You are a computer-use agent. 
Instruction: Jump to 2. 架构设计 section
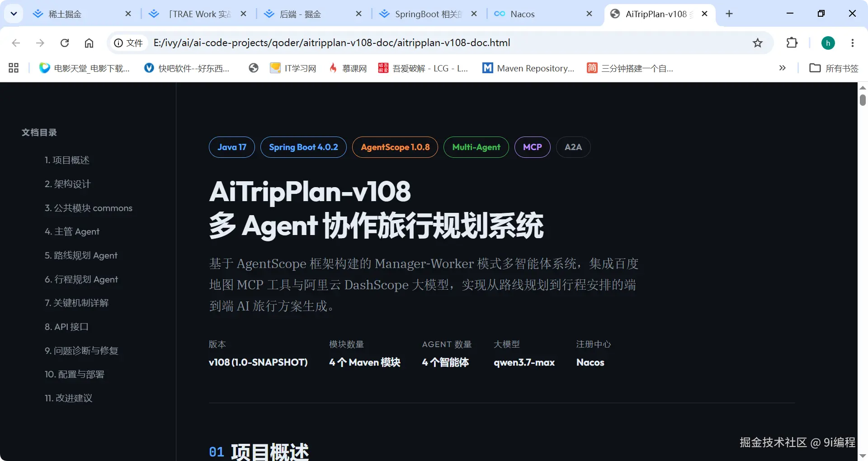pyautogui.click(x=68, y=184)
